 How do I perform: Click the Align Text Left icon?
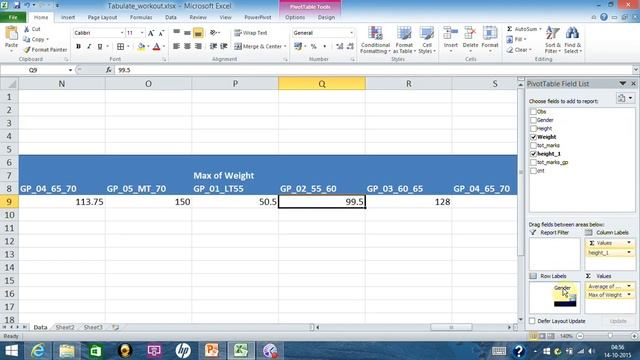pos(176,47)
